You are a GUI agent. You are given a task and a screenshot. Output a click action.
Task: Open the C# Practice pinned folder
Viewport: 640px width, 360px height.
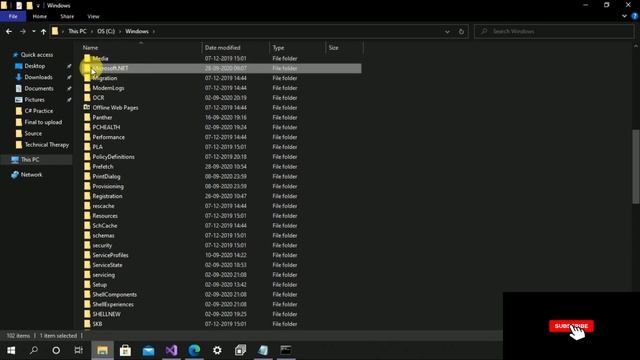(38, 111)
